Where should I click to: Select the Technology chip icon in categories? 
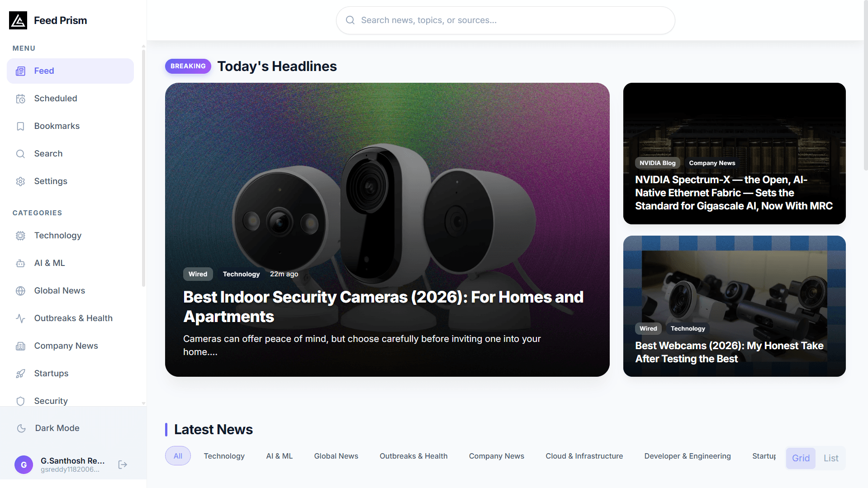click(x=20, y=236)
